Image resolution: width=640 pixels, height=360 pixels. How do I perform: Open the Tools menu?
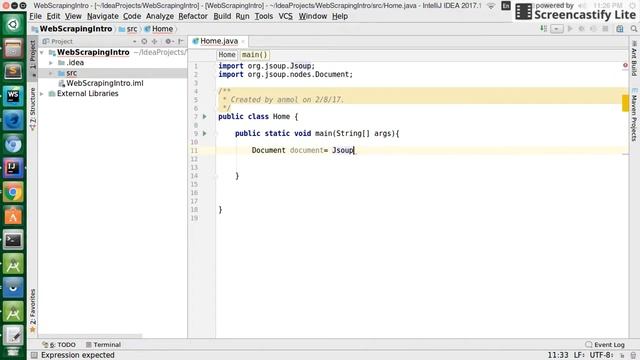point(264,16)
